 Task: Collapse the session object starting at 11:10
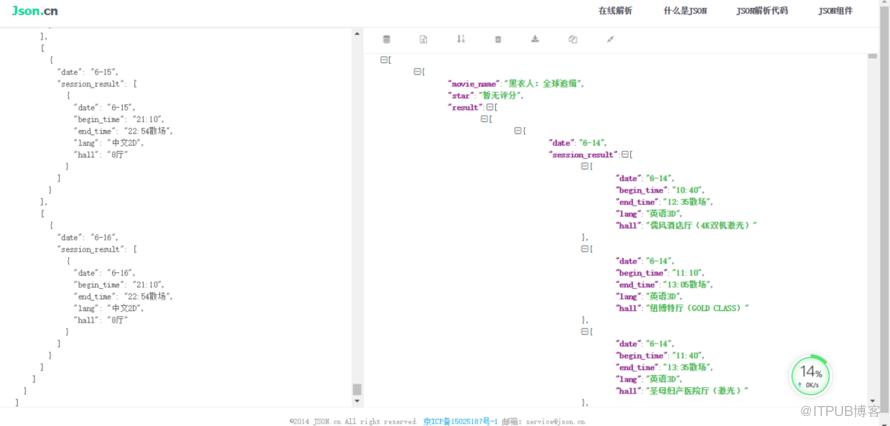585,249
